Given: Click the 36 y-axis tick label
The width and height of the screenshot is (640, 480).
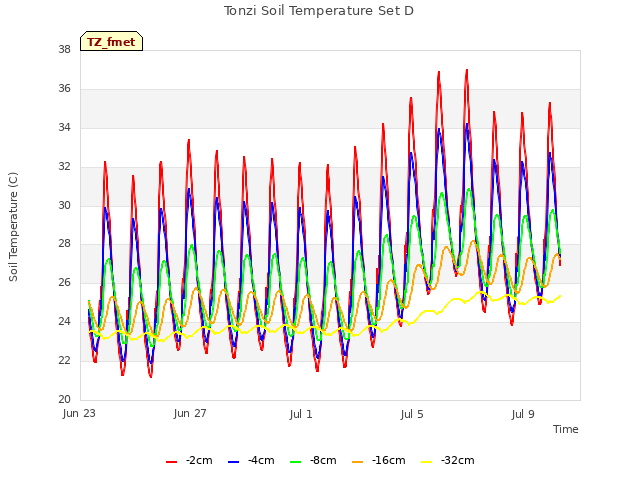Looking at the screenshot, I should tap(64, 88).
